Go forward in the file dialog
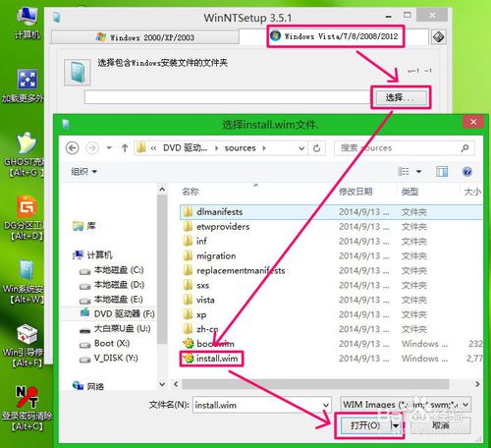The width and height of the screenshot is (491, 448). (x=92, y=148)
